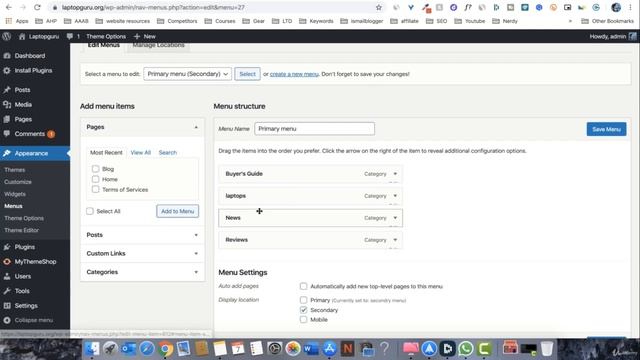Reload the browser page
640x360 pixels.
point(37,7)
